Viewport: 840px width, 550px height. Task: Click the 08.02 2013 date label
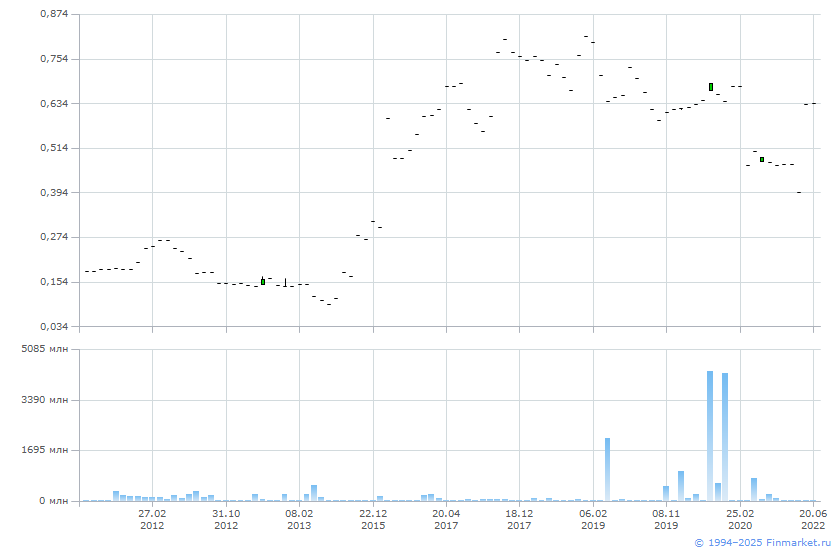299,519
